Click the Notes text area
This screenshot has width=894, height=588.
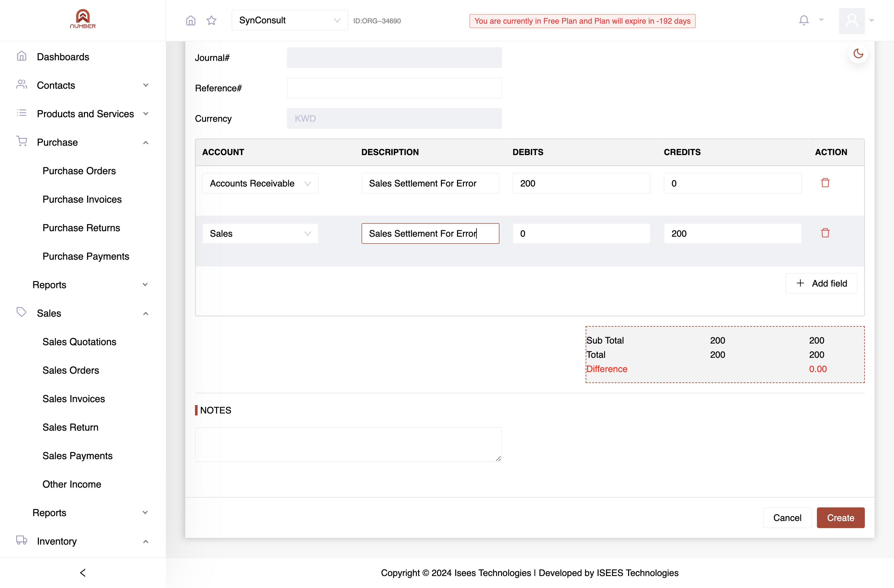click(348, 445)
